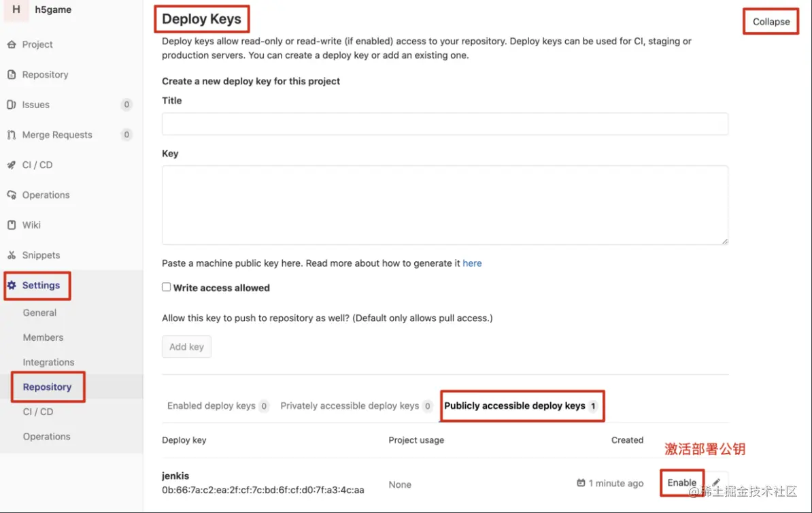Enable the jenkis deploy key
Screen dimensions: 812x513
click(x=681, y=482)
